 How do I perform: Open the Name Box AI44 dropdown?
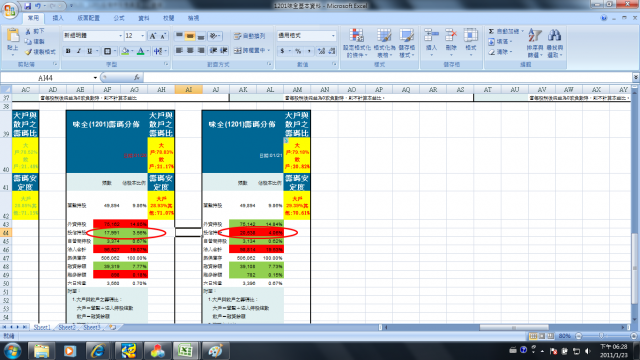coord(95,78)
